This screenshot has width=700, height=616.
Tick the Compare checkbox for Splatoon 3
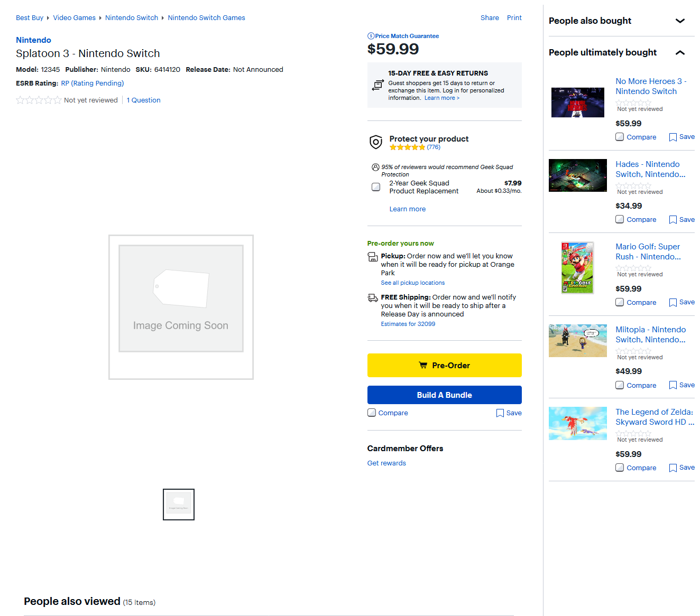[x=372, y=413]
